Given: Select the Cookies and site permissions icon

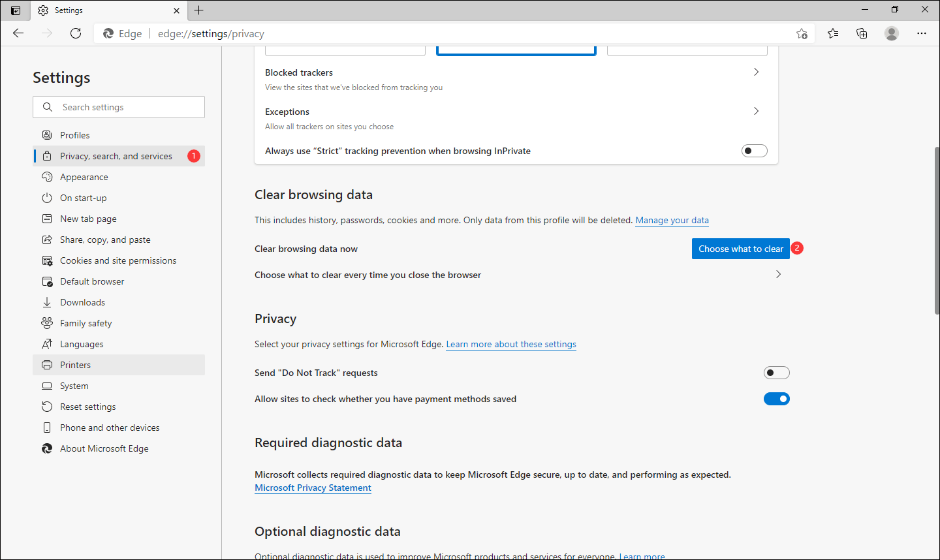Looking at the screenshot, I should pyautogui.click(x=46, y=260).
